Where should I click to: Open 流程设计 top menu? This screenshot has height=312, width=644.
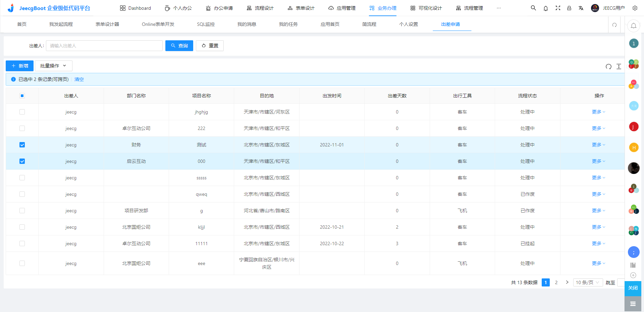(x=260, y=8)
